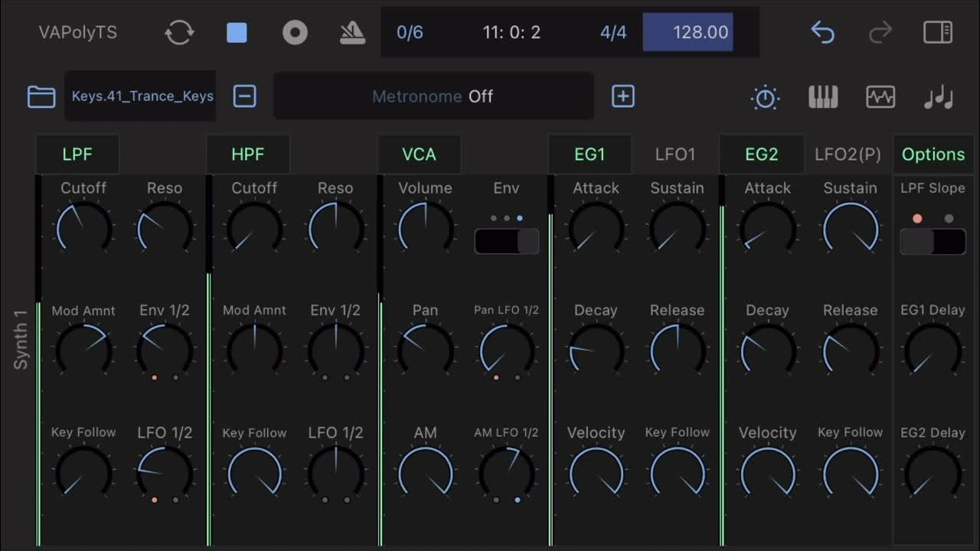Click the Synth 1 side label

(21, 340)
